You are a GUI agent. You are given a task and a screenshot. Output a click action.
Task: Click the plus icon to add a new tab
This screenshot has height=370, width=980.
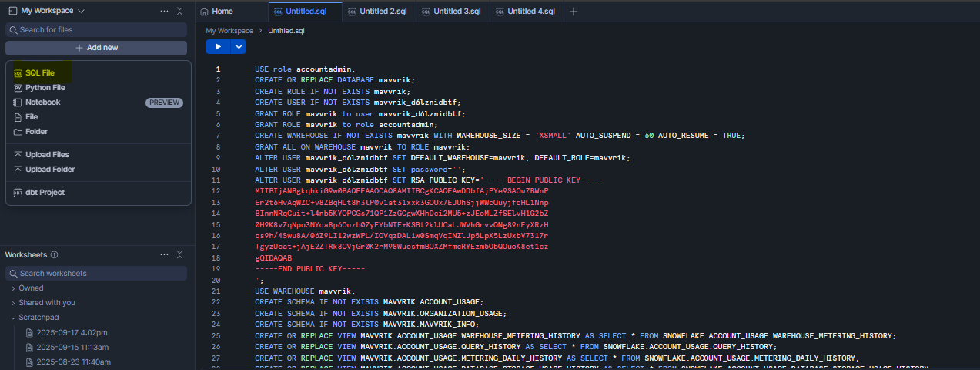[573, 12]
